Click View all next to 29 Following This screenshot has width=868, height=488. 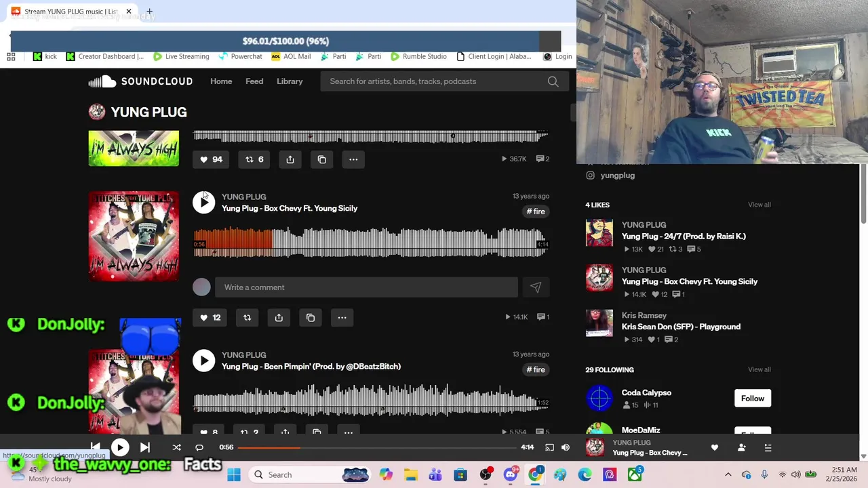(759, 369)
